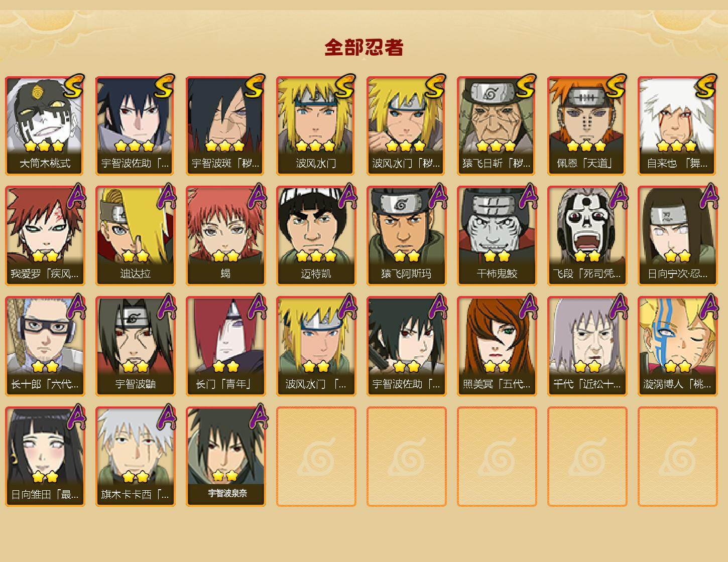Select the 长门「青年」 card

tap(225, 346)
